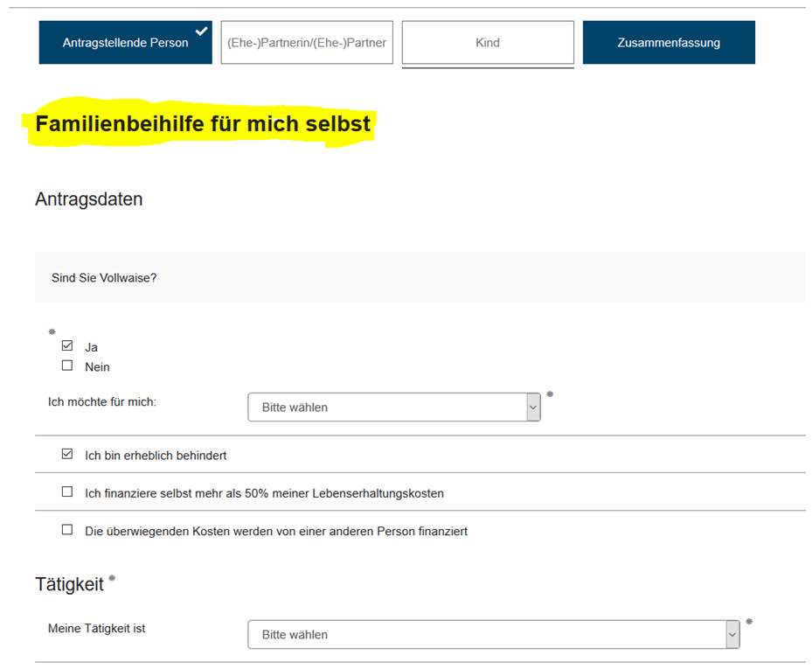The image size is (812, 669).
Task: Disable 'Ich bin erheblich behindert' checkbox
Action: 67,455
